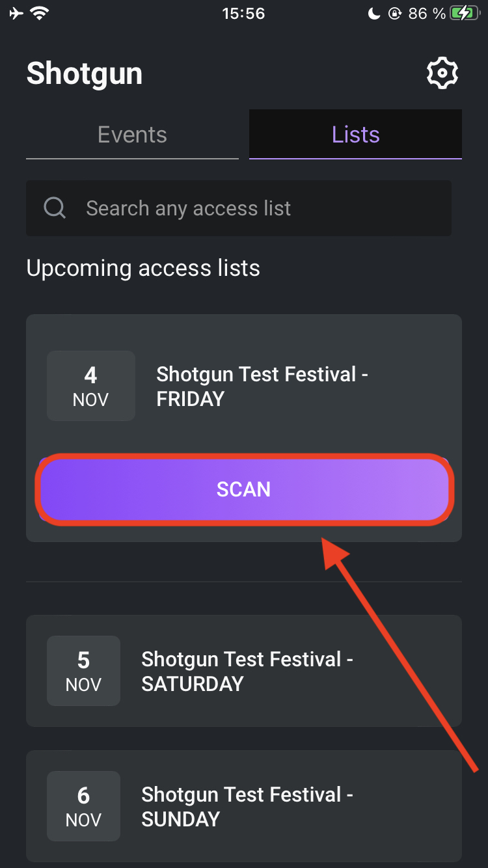The width and height of the screenshot is (488, 868).
Task: Focus the Search any access list field
Action: point(239,208)
